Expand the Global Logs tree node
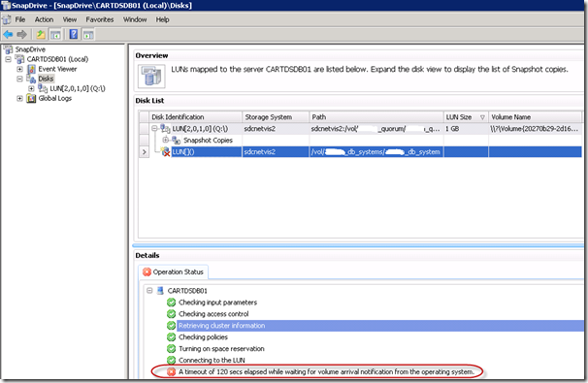This screenshot has width=588, height=383. click(x=19, y=98)
